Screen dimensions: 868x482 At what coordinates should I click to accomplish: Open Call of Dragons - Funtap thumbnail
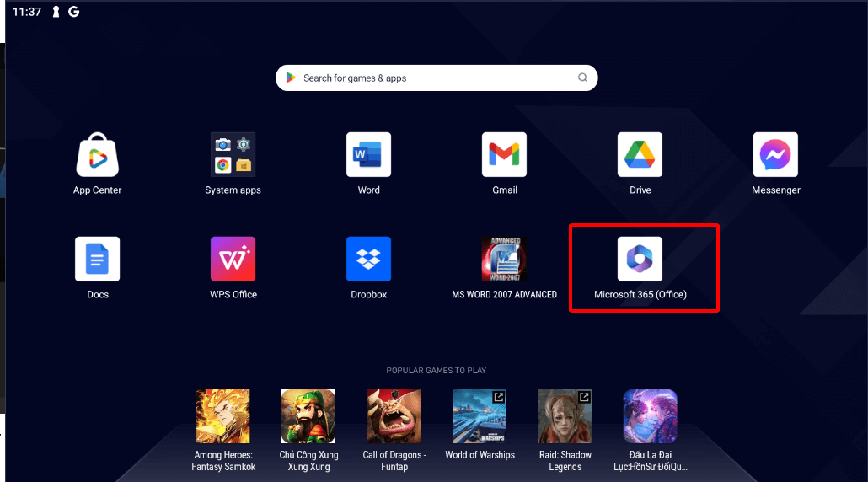[x=394, y=416]
